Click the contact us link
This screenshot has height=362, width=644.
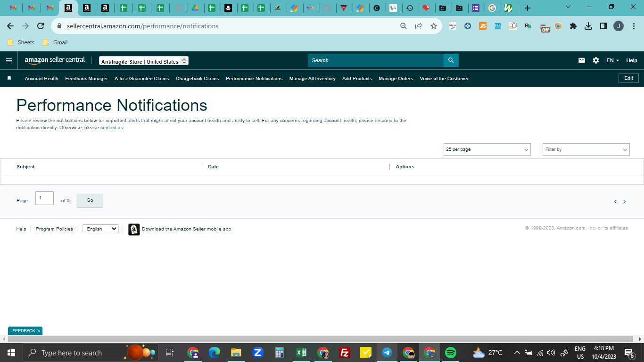click(x=112, y=128)
